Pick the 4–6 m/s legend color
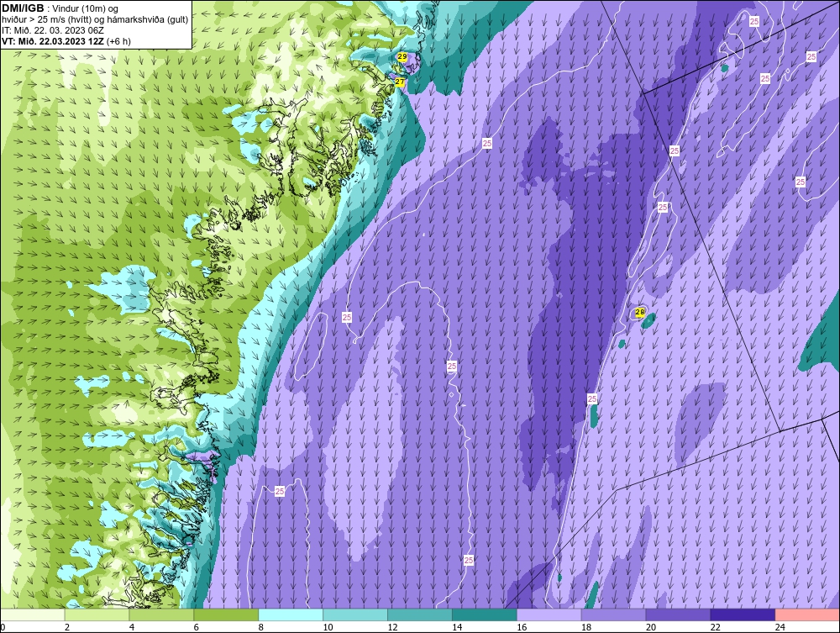The image size is (840, 633). tap(161, 615)
